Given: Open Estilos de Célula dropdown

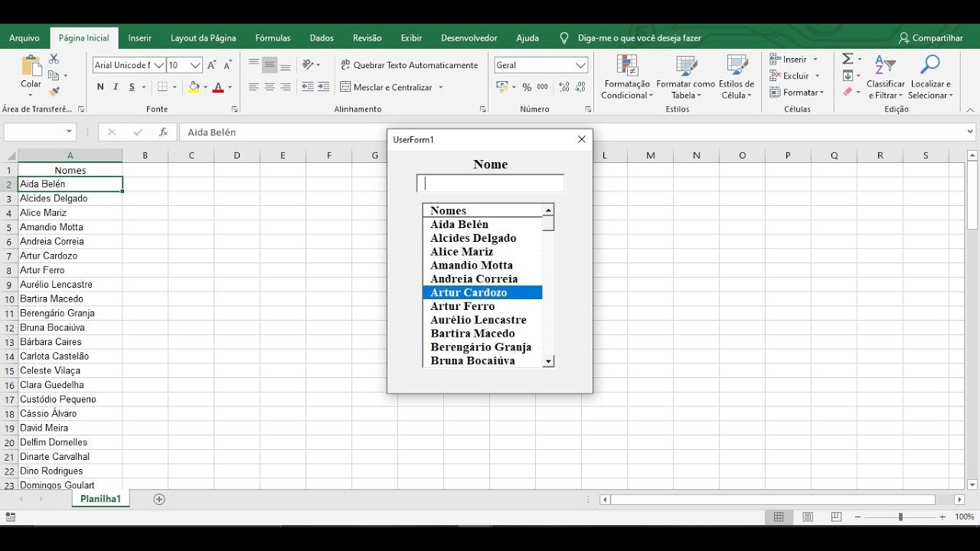Looking at the screenshot, I should (737, 77).
